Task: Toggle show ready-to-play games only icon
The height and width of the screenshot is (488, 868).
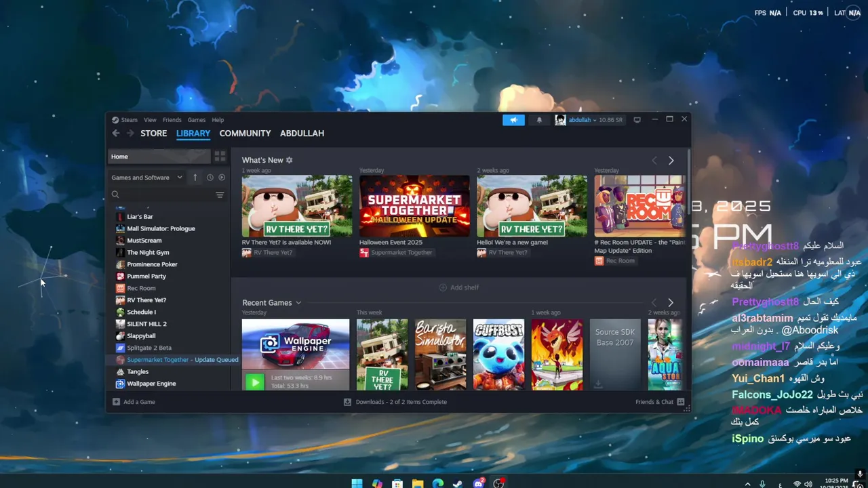Action: point(222,178)
